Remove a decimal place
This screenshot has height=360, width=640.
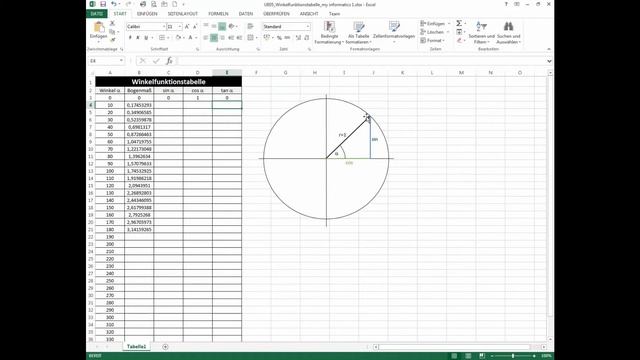[x=307, y=38]
